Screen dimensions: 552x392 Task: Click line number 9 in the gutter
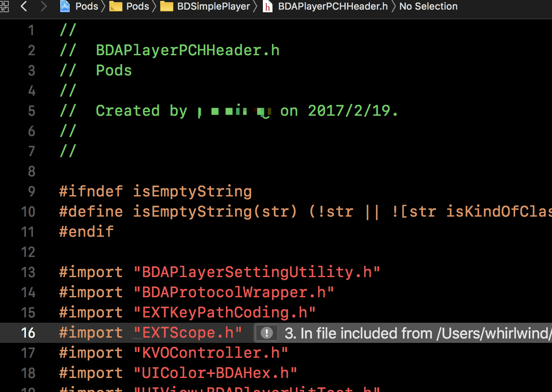32,192
